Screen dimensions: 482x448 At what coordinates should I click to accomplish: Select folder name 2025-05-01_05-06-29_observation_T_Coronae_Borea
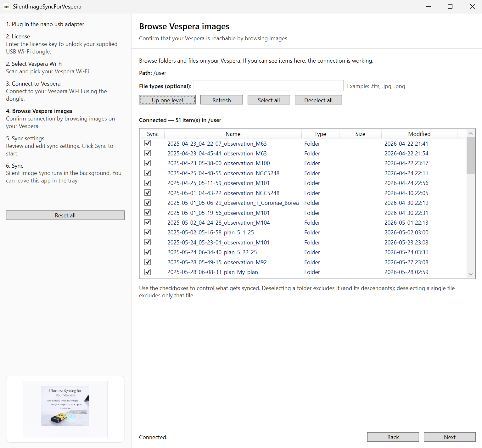click(233, 203)
